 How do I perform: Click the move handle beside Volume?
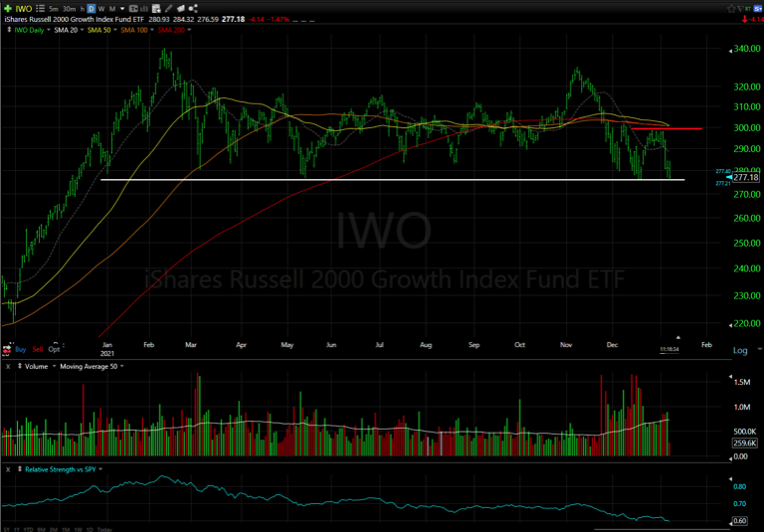[20, 366]
